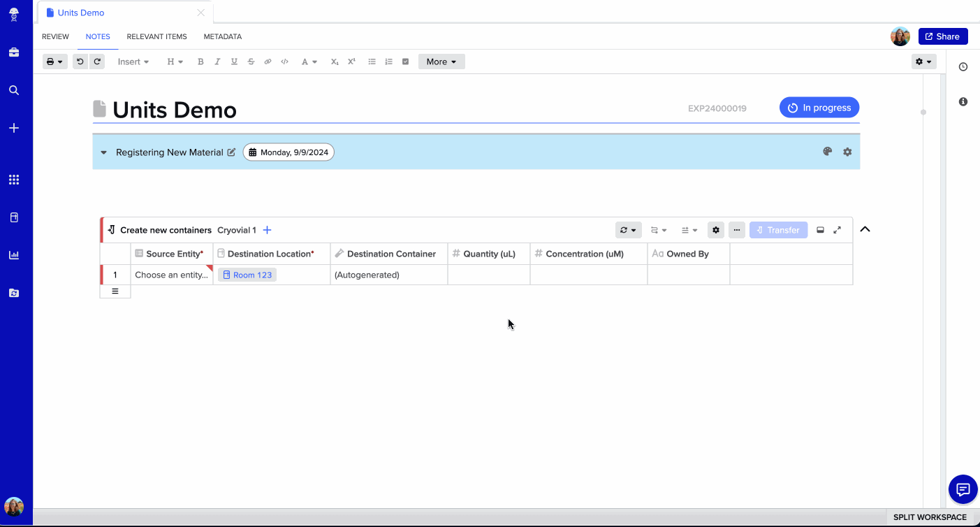Collapse the Registering New Material section
The width and height of the screenshot is (980, 527).
tap(103, 152)
